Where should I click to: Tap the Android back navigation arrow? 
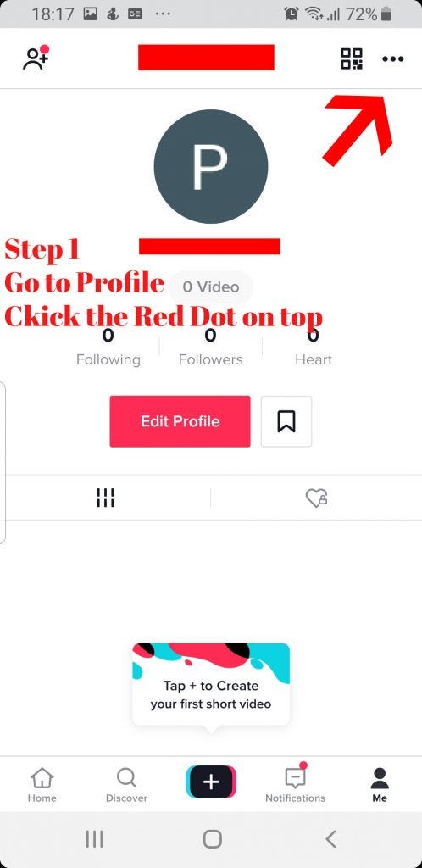pos(330,839)
